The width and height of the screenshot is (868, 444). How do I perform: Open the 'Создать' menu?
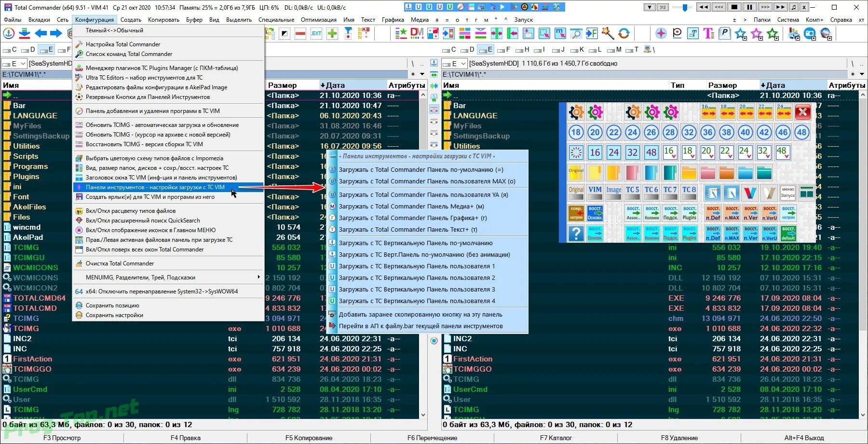(131, 20)
